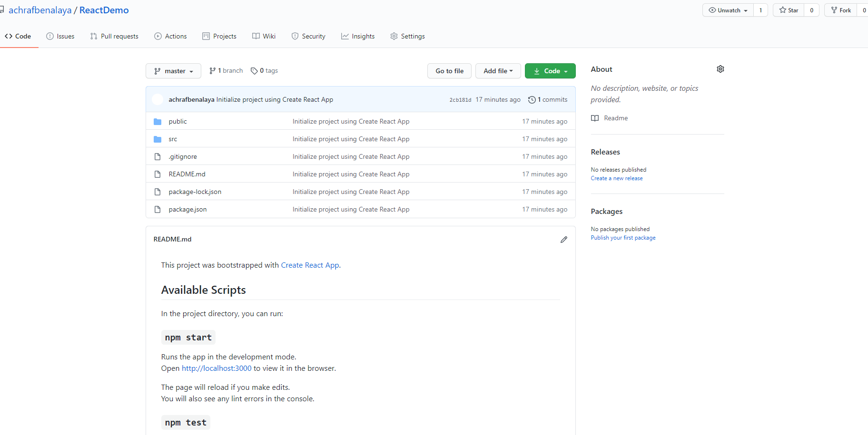Open the Security tab shield icon

tap(296, 36)
